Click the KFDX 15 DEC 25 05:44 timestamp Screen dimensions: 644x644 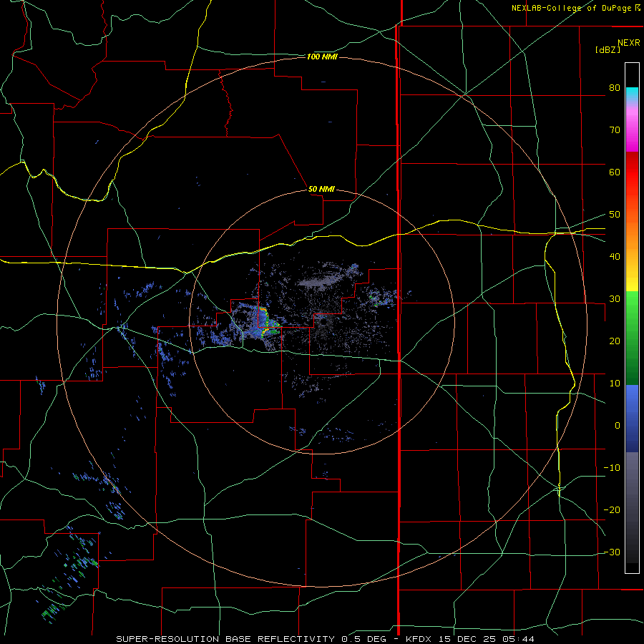[469, 639]
